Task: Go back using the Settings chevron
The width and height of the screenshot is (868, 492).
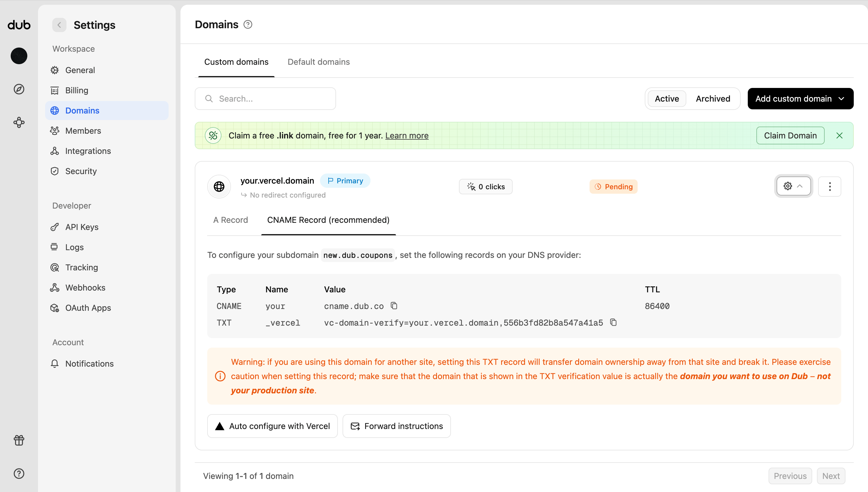Action: click(x=59, y=25)
